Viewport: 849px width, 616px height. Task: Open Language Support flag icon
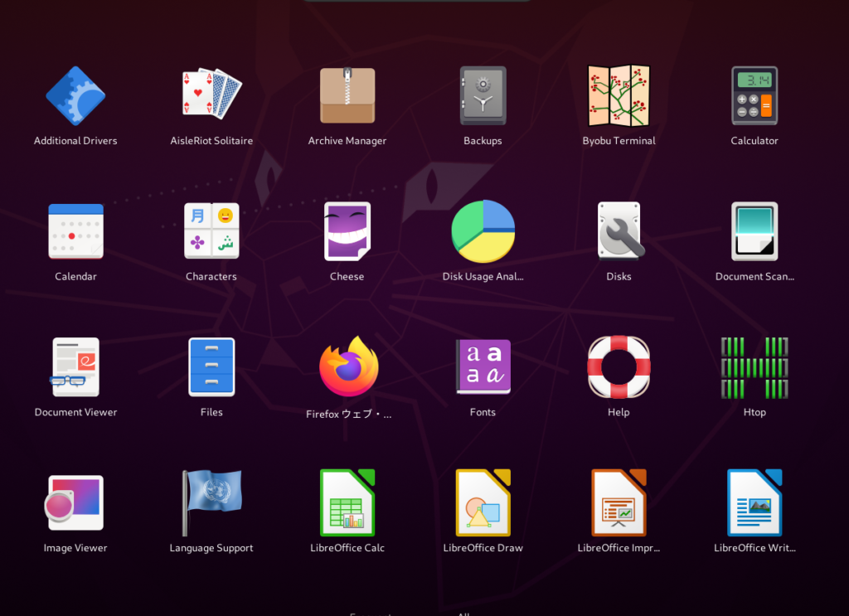coord(211,502)
